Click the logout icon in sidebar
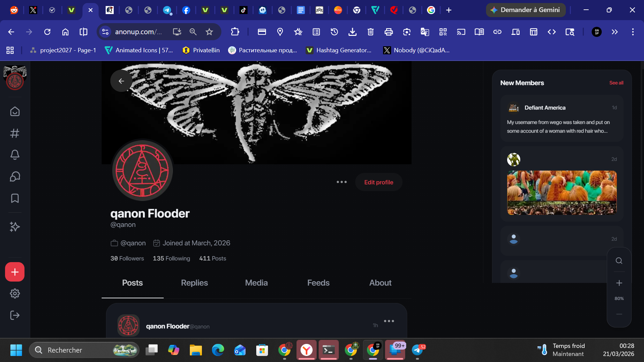This screenshot has width=644, height=362. 15,315
